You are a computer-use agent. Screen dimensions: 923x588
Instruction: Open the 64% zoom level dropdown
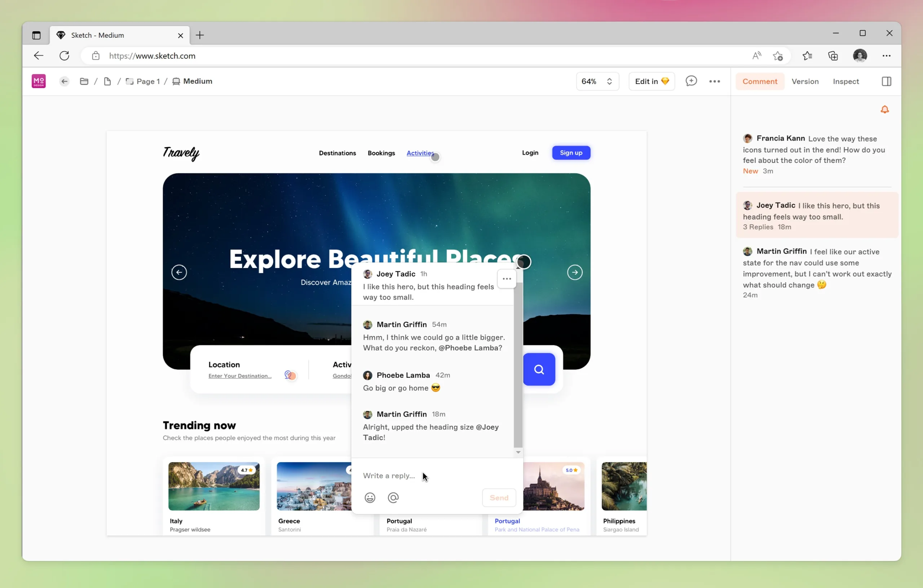[597, 81]
